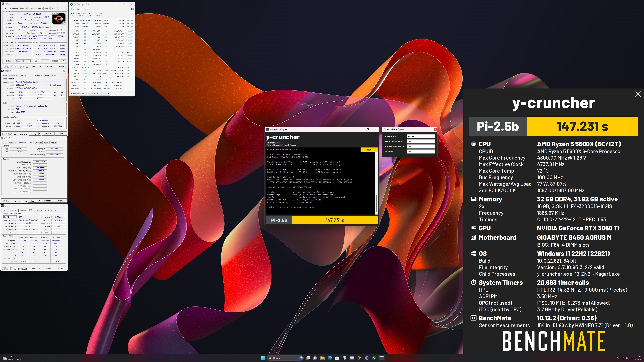Open the weather widget on the taskbar
The image size is (644, 362).
[x=12, y=358]
